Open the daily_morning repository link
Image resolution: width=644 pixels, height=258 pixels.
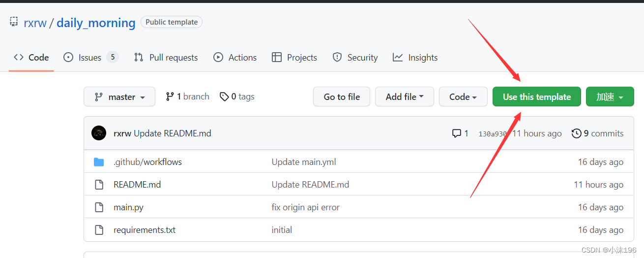point(96,23)
